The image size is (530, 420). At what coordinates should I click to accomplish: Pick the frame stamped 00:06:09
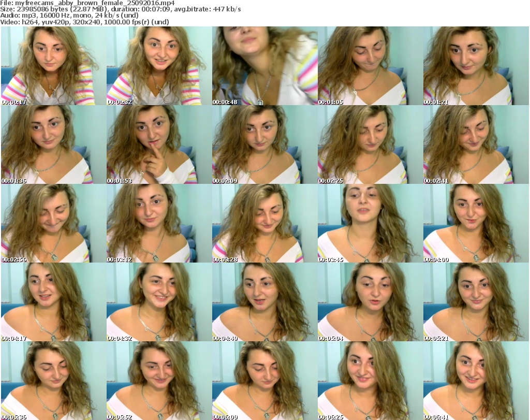[264, 381]
